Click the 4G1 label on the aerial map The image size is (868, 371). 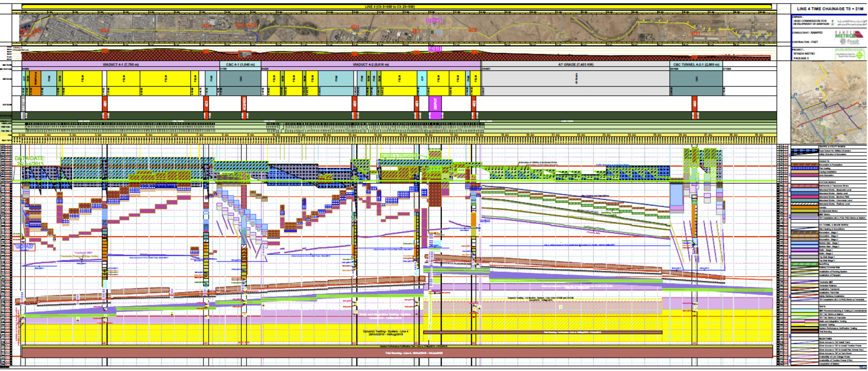(x=695, y=33)
